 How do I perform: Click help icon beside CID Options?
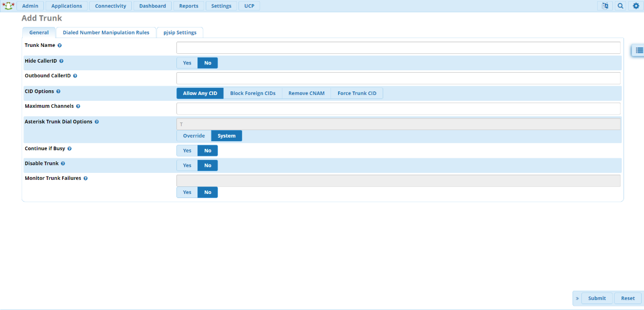(x=58, y=91)
